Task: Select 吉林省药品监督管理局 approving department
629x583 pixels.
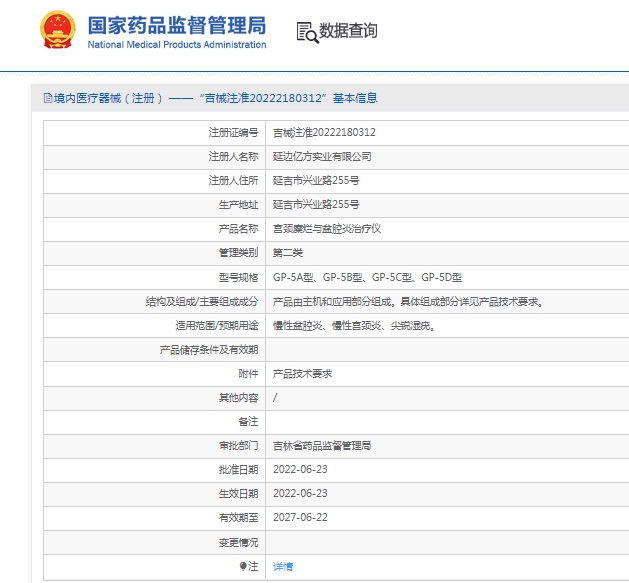Action: coord(322,445)
